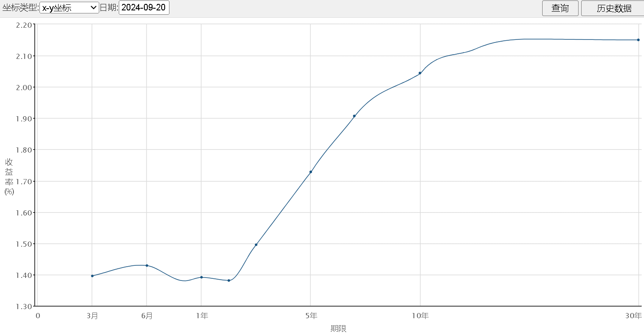
Task: Click the 收益率(%) y-axis title
Action: coord(9,177)
